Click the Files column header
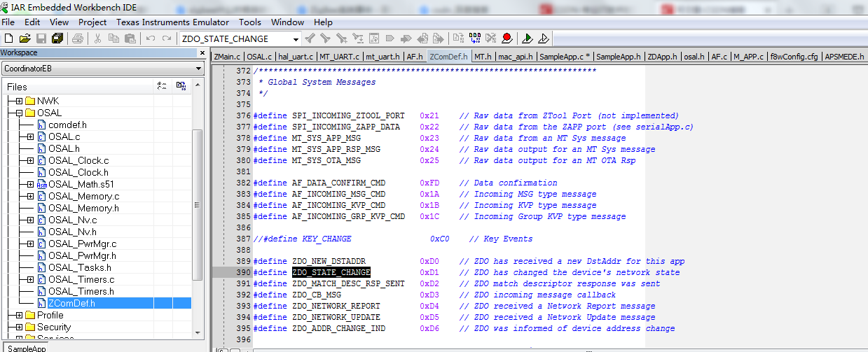868x352 pixels. tap(17, 87)
